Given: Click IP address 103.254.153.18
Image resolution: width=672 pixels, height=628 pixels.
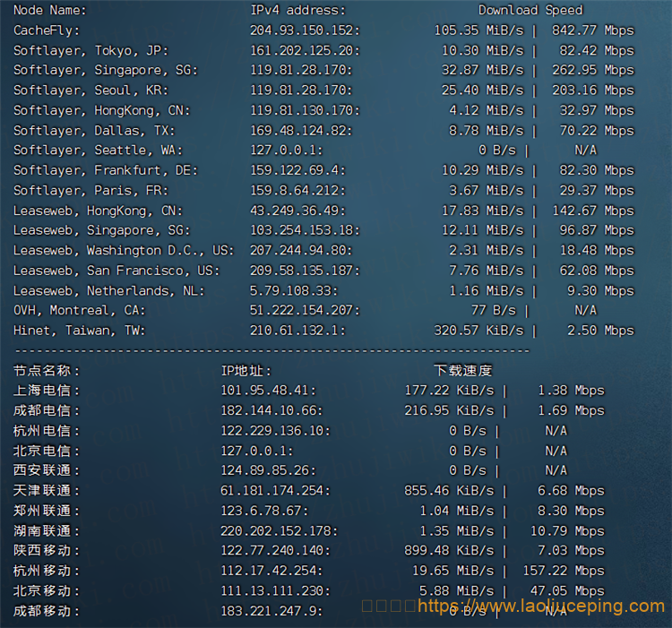Looking at the screenshot, I should 306,230.
